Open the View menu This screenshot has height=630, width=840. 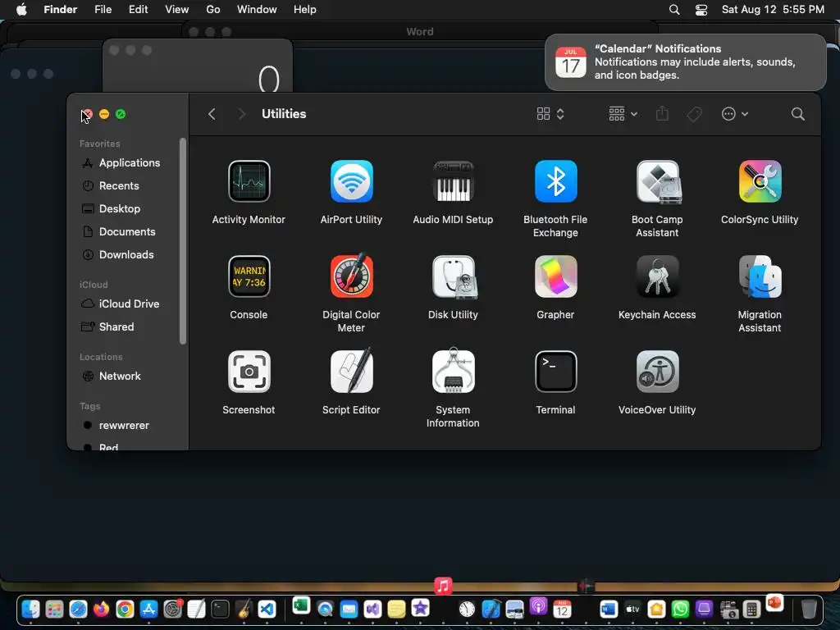click(x=177, y=10)
